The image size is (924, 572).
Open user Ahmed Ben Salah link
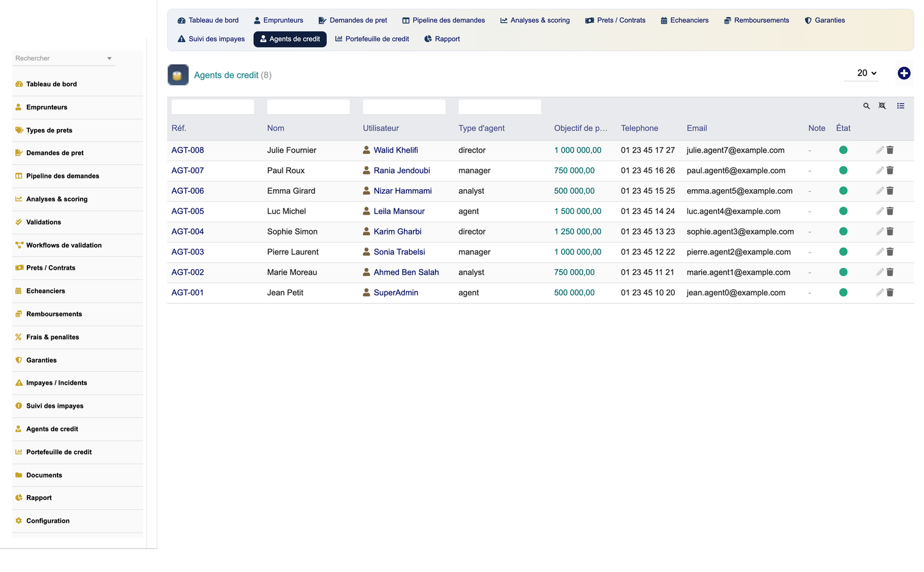click(406, 272)
